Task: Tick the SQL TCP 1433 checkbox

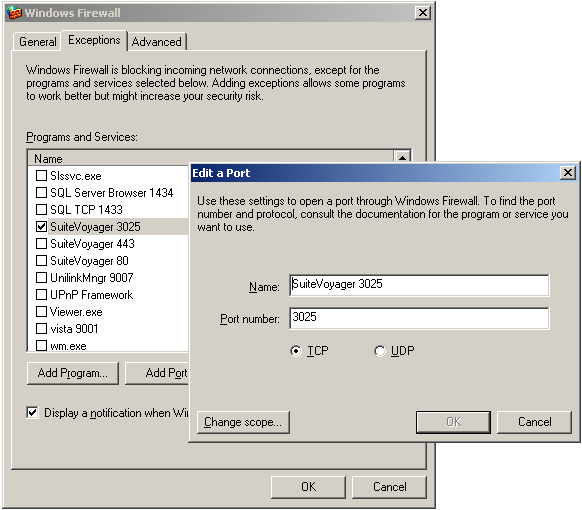Action: tap(41, 209)
